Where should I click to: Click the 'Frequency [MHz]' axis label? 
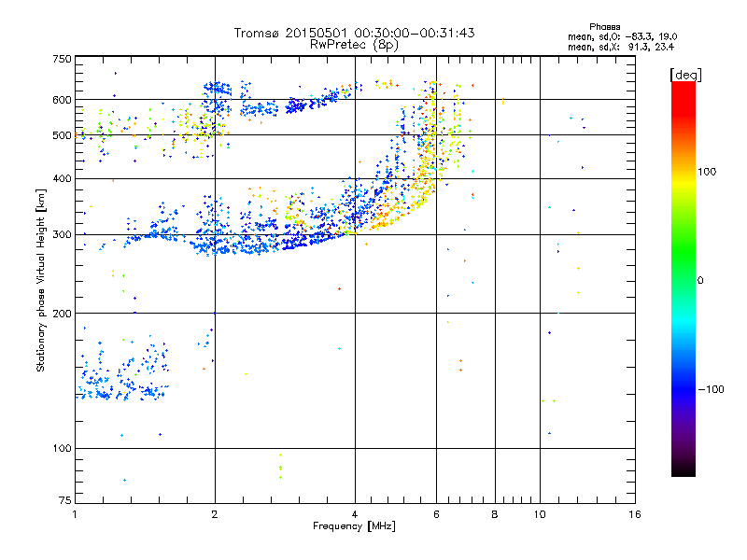(354, 526)
